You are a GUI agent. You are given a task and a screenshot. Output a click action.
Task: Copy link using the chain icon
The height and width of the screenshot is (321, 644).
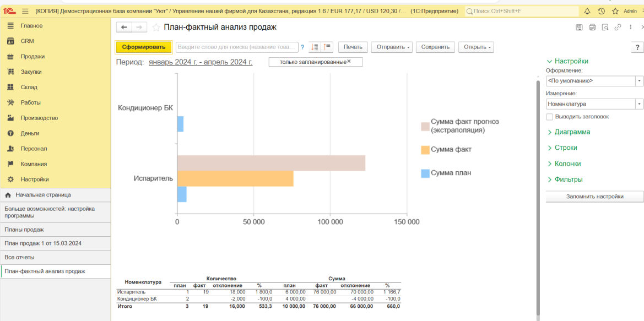(618, 28)
